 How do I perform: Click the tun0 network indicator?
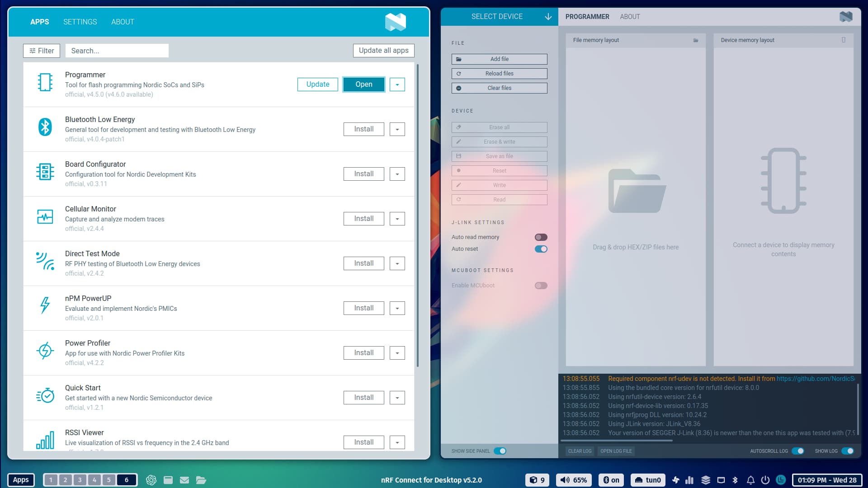coord(648,480)
